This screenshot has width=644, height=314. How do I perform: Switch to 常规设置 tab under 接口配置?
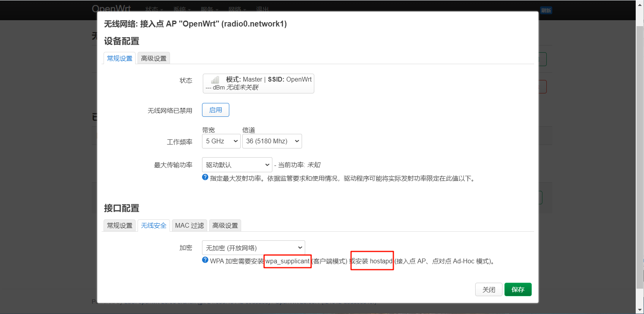(x=120, y=226)
